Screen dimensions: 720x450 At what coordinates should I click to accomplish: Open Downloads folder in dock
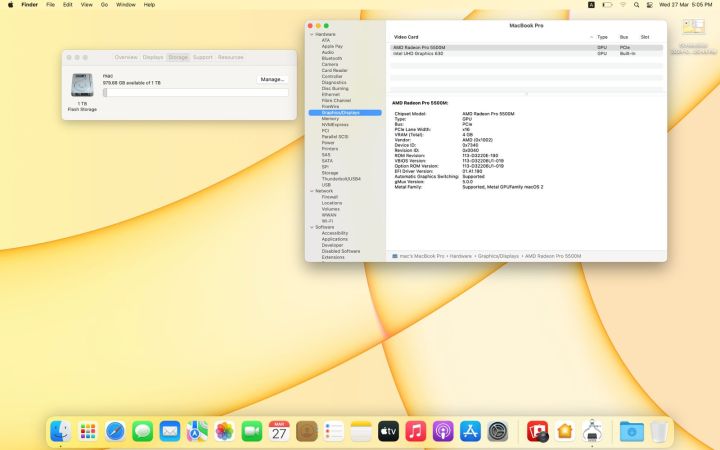(x=631, y=431)
